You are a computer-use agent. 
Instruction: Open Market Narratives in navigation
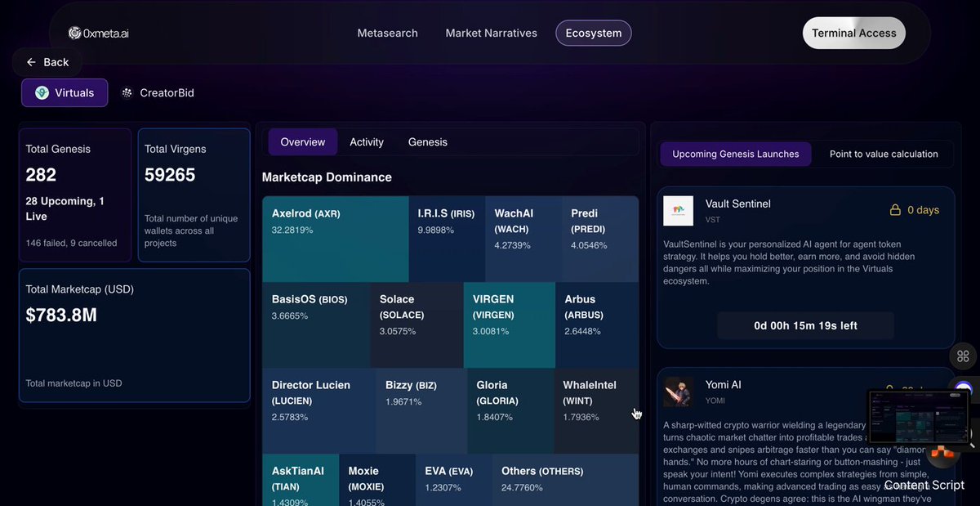tap(491, 34)
